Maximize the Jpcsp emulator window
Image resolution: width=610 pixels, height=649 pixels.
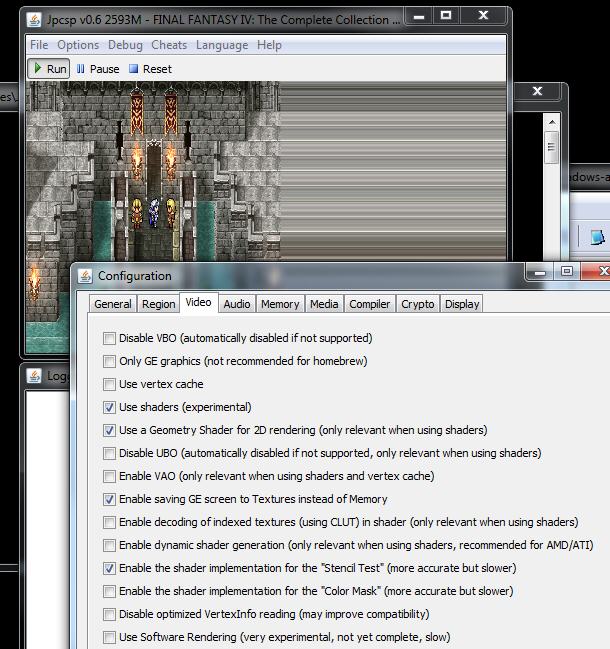click(446, 17)
